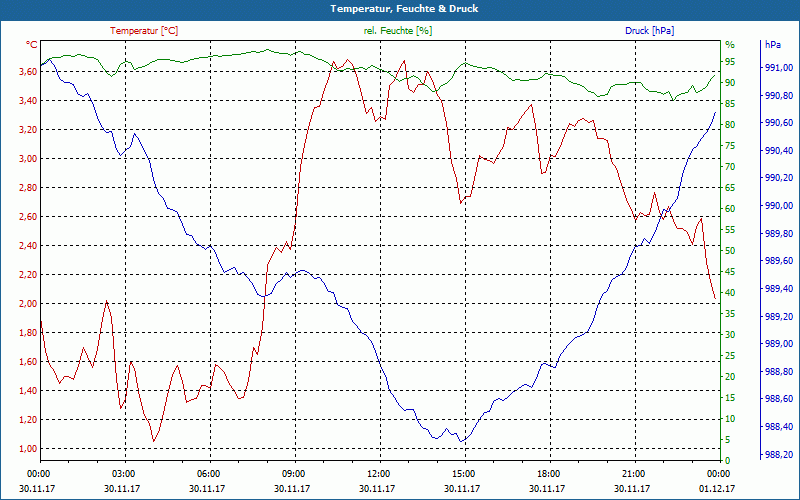
Task: Click pressure axis value '990,00'
Action: click(x=779, y=206)
